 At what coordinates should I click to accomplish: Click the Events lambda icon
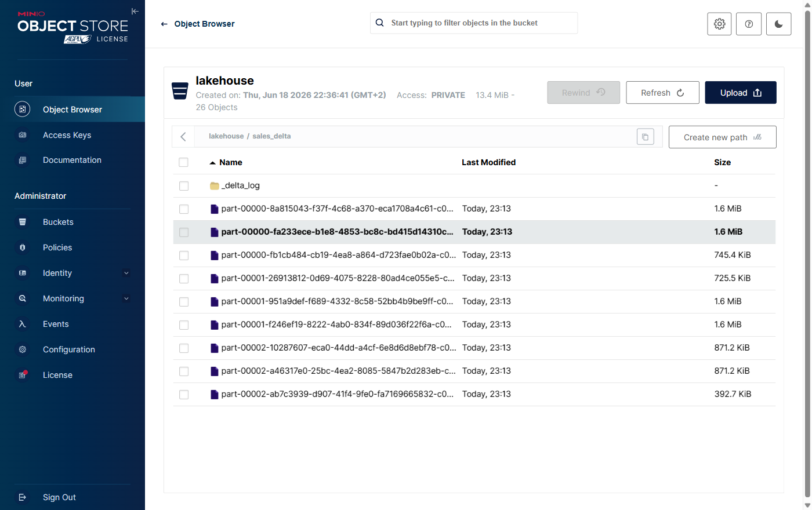[x=23, y=324]
